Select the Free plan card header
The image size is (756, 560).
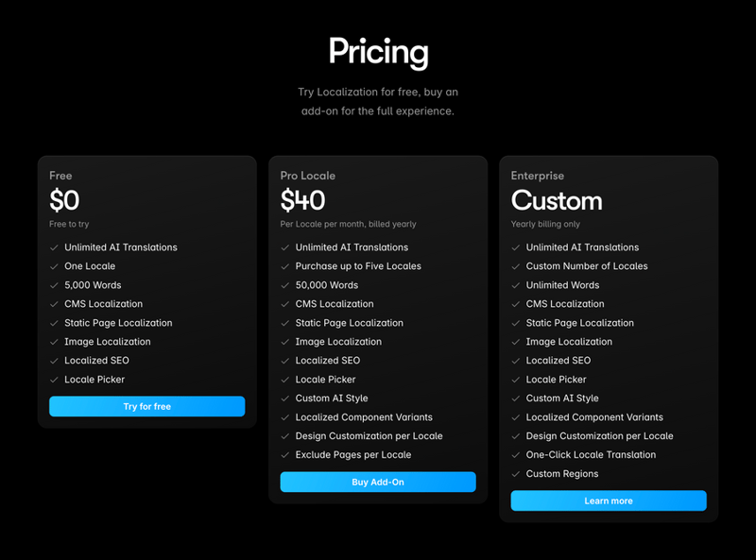[60, 176]
